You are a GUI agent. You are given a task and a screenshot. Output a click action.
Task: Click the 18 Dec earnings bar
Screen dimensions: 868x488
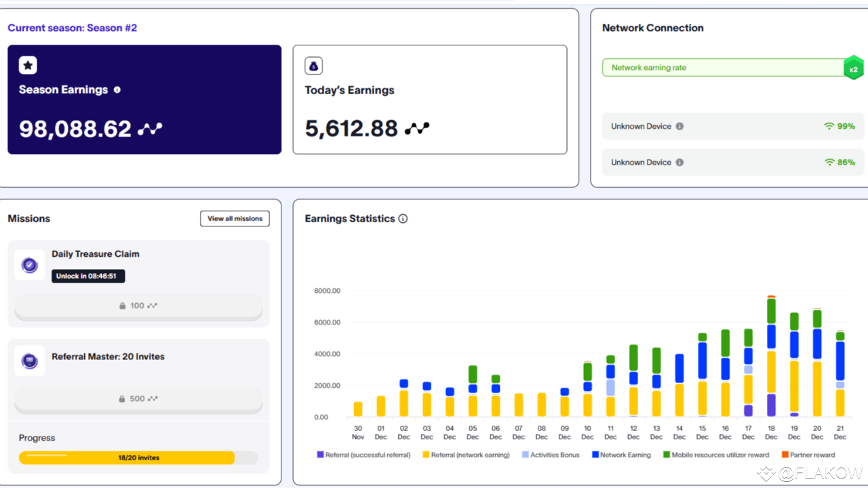tap(771, 356)
